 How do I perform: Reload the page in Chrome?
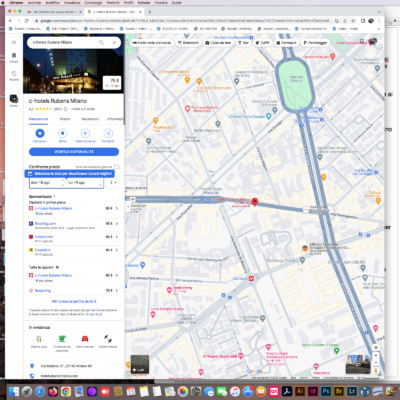26,21
